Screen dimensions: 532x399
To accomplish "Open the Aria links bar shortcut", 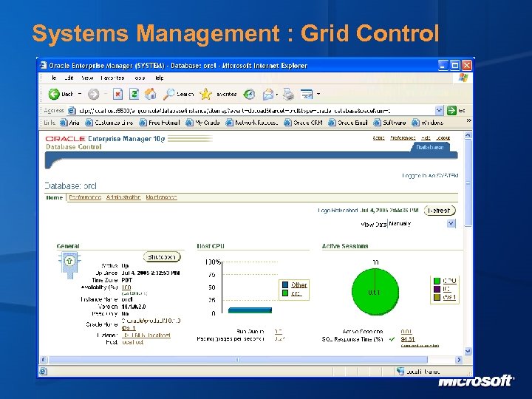I will pos(69,123).
